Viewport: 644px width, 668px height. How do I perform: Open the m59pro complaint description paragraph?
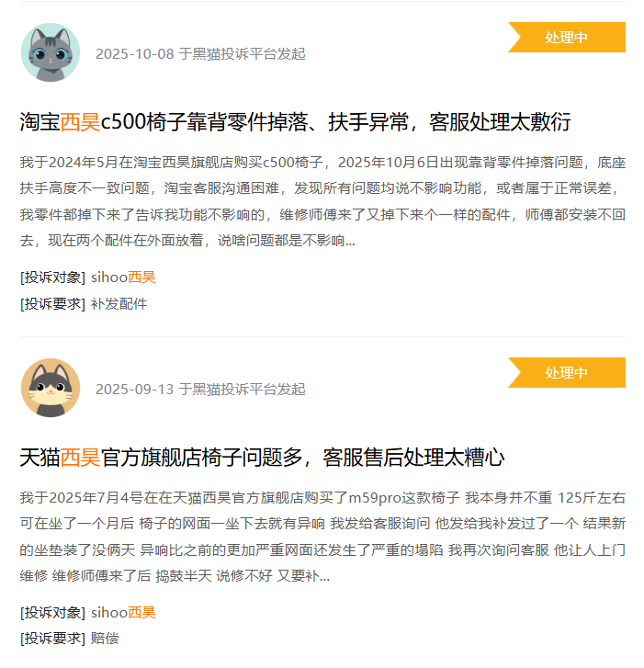coord(322,537)
